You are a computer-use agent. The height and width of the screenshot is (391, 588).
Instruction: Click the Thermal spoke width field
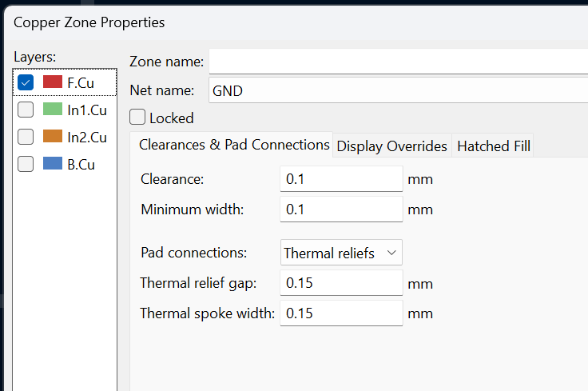341,313
